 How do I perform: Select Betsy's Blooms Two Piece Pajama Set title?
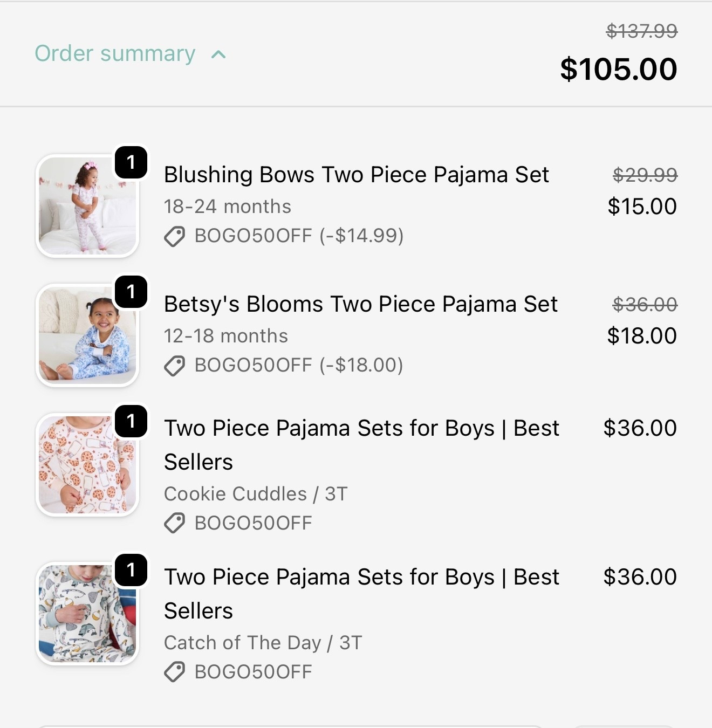pyautogui.click(x=360, y=304)
